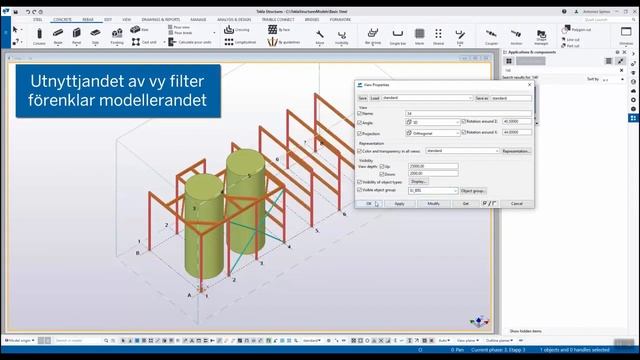This screenshot has width=640, height=360.
Task: Select rebar By face tool
Action: [x=279, y=29]
